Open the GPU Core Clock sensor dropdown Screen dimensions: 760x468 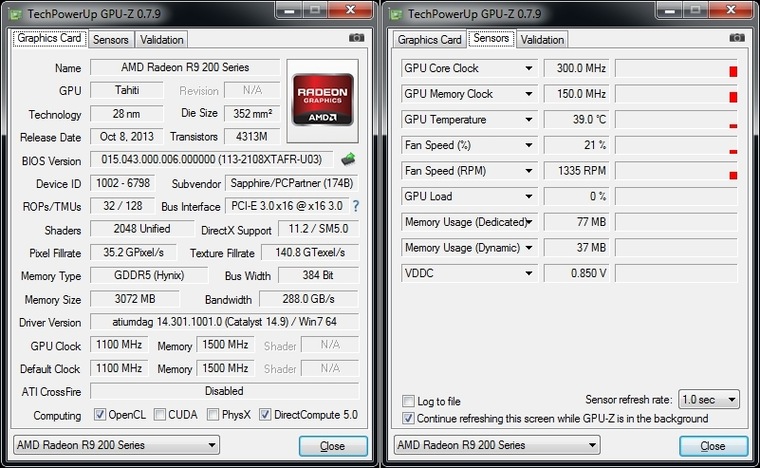(x=529, y=68)
